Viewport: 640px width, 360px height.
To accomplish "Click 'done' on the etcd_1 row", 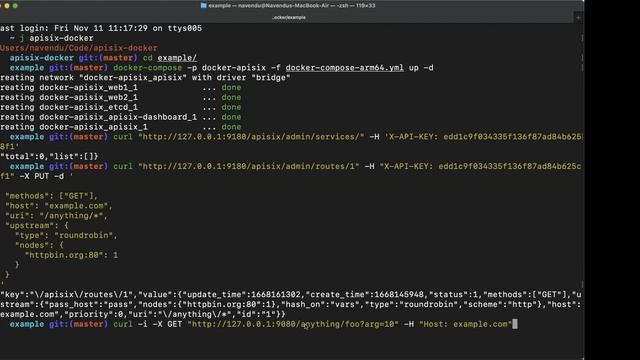I will tap(231, 107).
